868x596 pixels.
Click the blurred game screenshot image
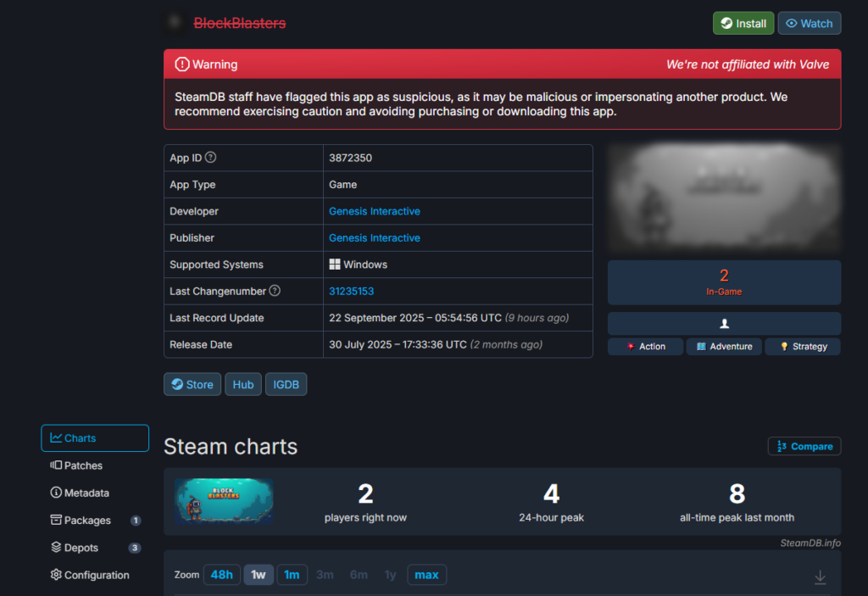coord(724,199)
